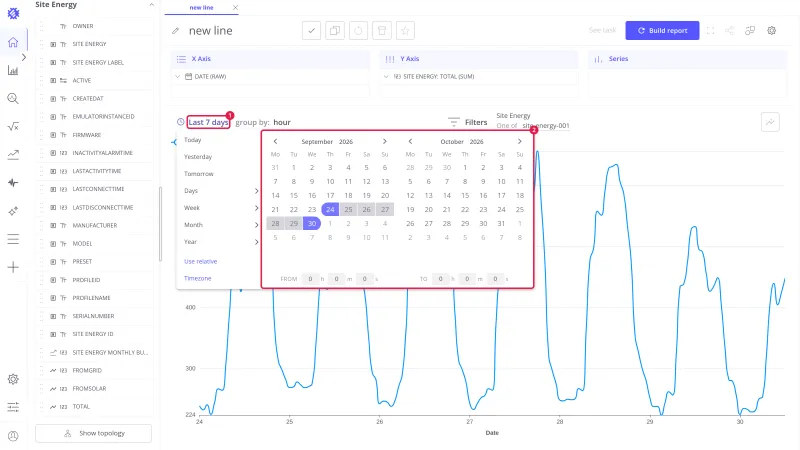
Task: Select the Yesterday preset
Action: 198,157
